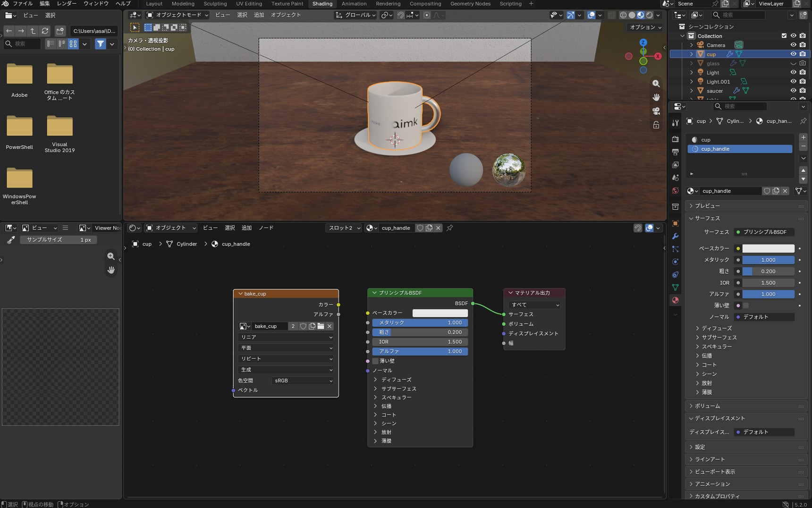Viewport: 812px width, 508px height.
Task: Remove material slot with minus button
Action: click(804, 146)
